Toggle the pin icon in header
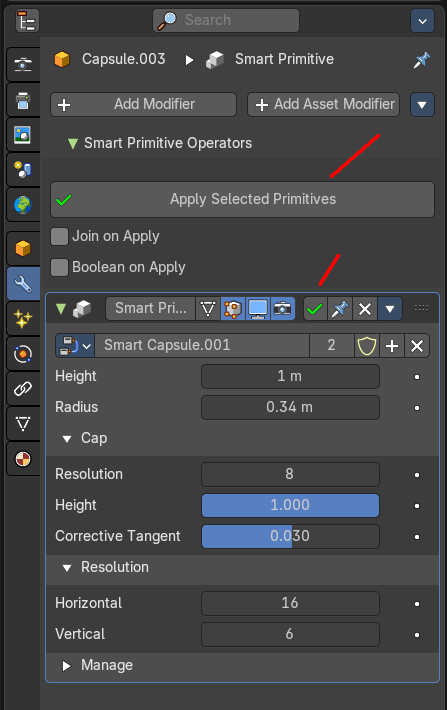Viewport: 447px width, 710px height. coord(422,59)
